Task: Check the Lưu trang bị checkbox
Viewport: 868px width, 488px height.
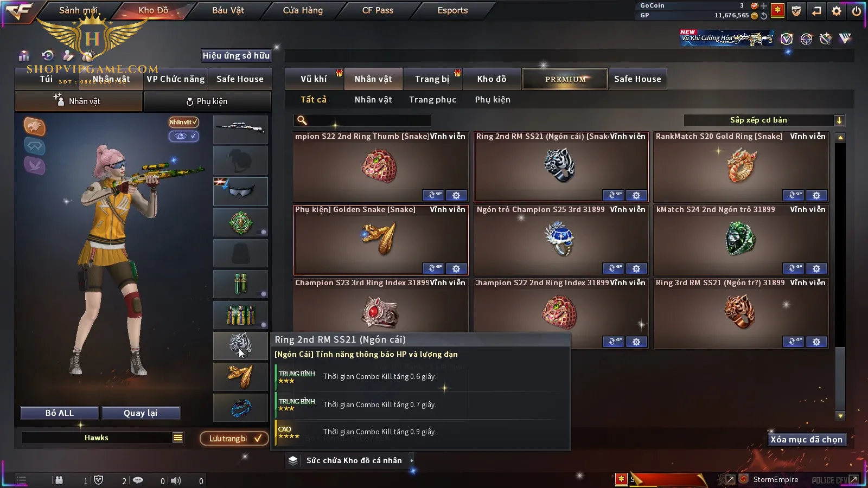Action: (x=258, y=438)
